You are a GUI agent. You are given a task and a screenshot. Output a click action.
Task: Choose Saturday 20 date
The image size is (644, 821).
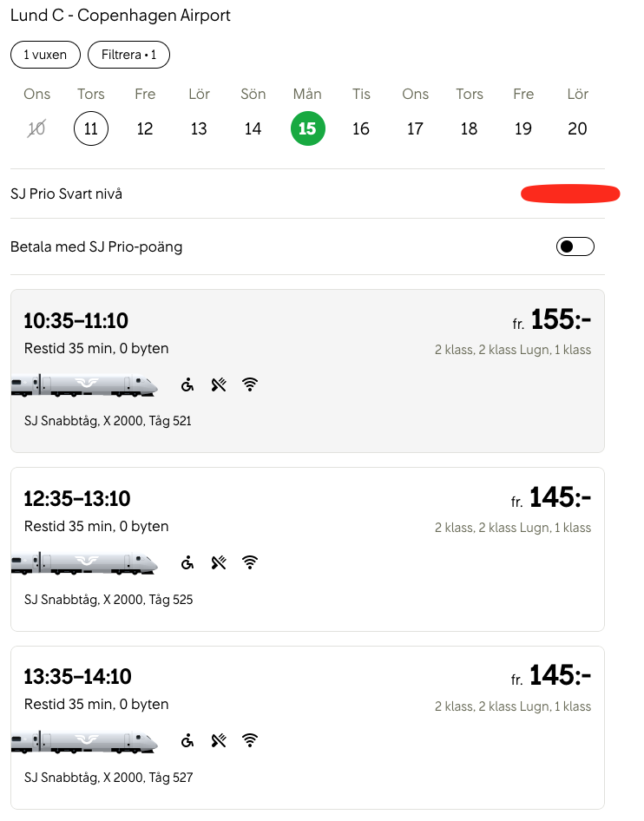pyautogui.click(x=577, y=128)
